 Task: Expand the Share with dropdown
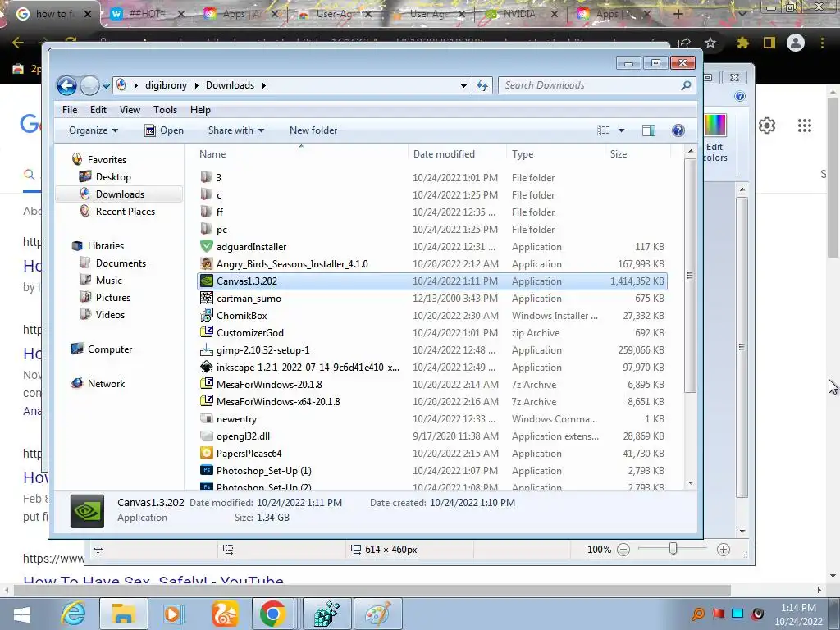pyautogui.click(x=236, y=130)
